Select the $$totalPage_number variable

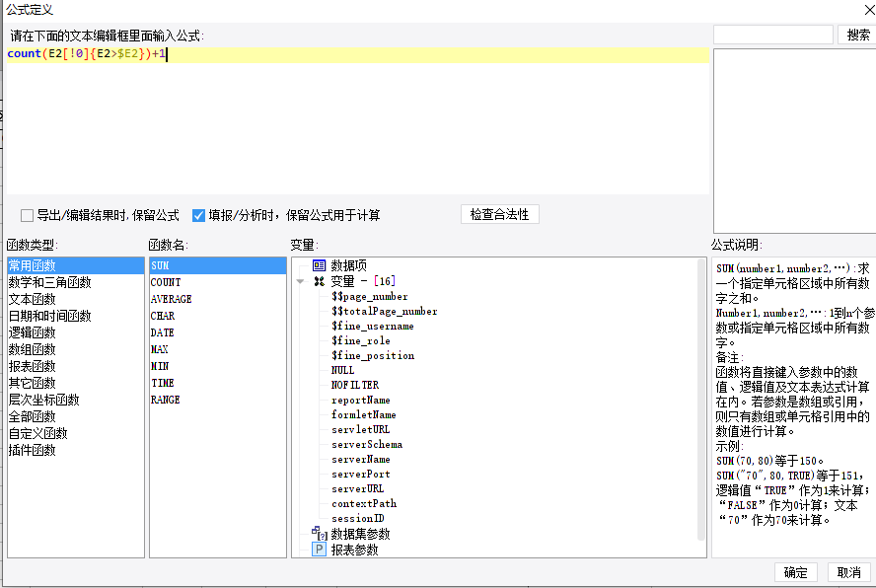point(385,312)
